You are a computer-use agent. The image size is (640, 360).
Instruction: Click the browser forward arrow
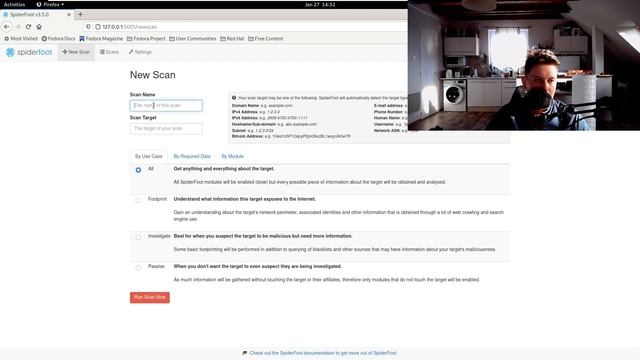click(x=18, y=27)
